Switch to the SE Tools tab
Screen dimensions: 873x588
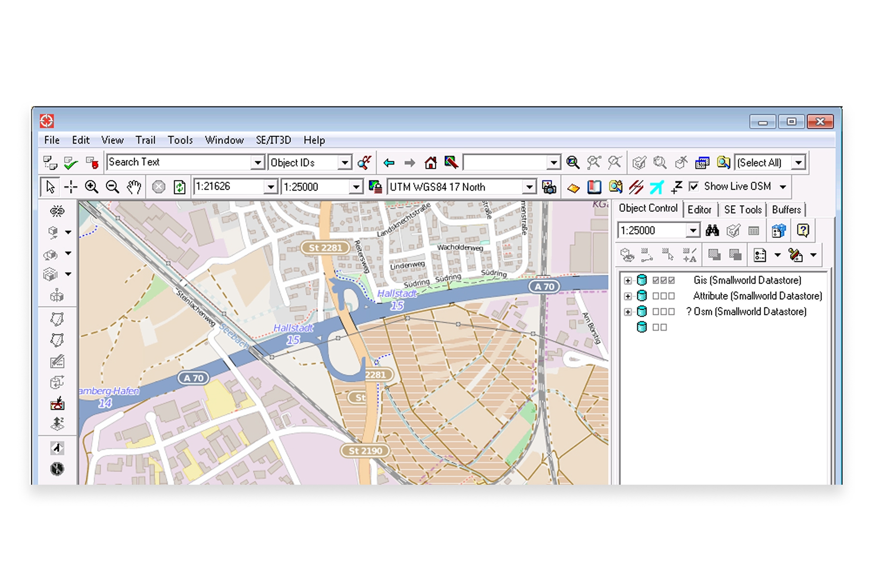(x=743, y=210)
